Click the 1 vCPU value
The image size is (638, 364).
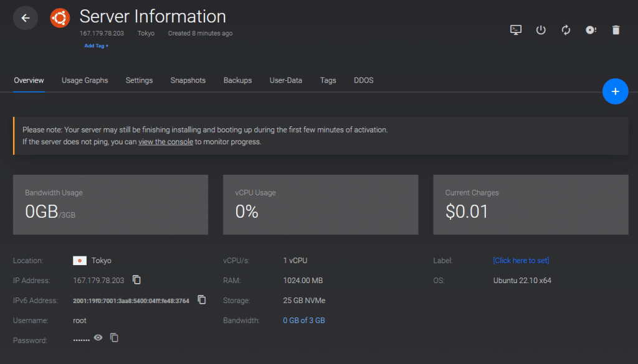[295, 261]
